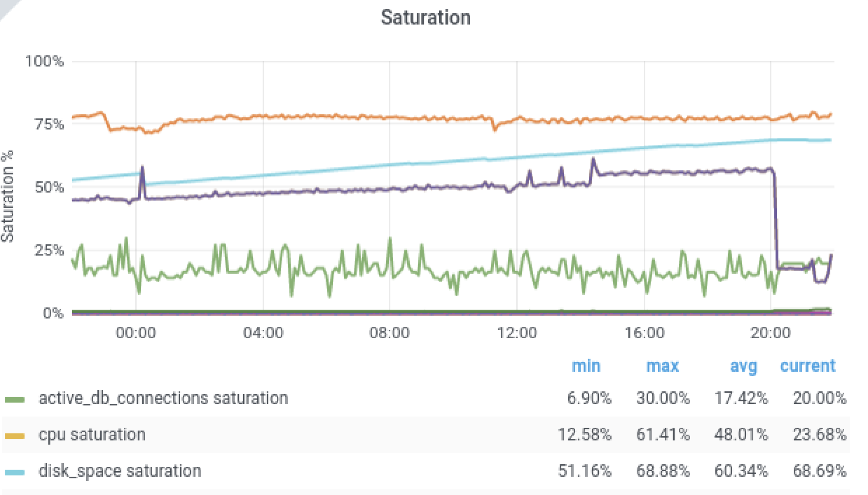868x495 pixels.
Task: Click the 61.41% cpu max value
Action: [x=663, y=435]
